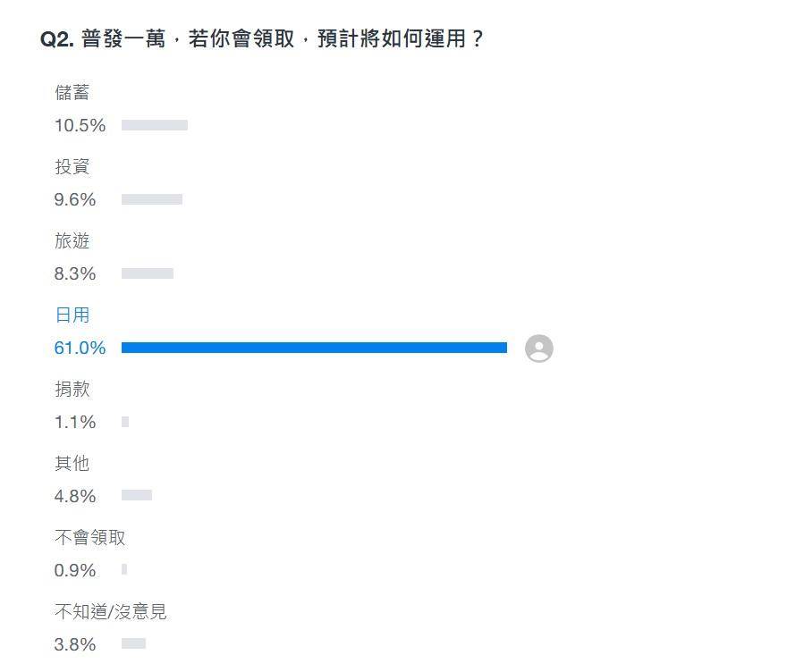795x672 pixels.
Task: Click the 61.0% percentage label
Action: 80,349
